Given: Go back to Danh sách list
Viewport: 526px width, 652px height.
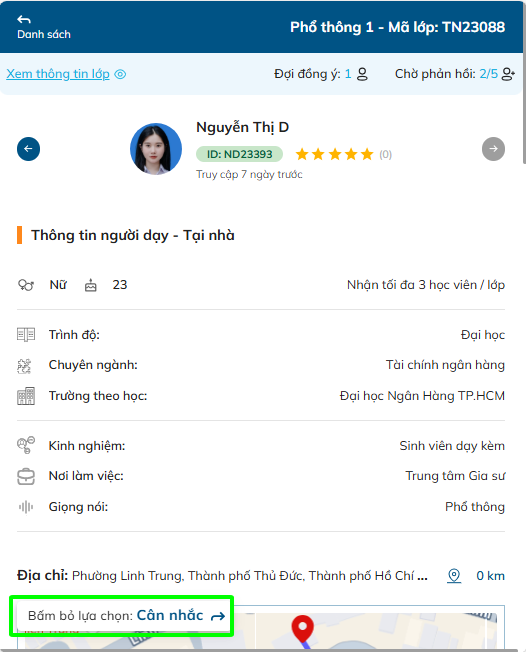Looking at the screenshot, I should tap(44, 27).
